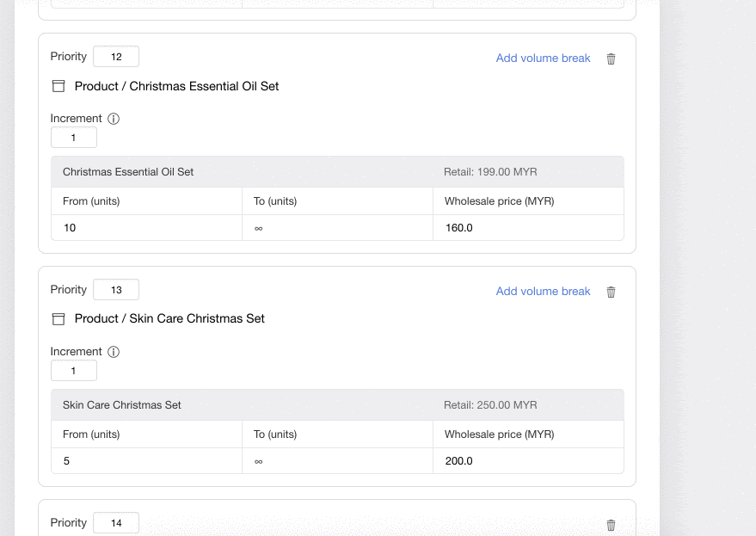Edit From units value 5
This screenshot has height=536, width=756.
pos(146,461)
